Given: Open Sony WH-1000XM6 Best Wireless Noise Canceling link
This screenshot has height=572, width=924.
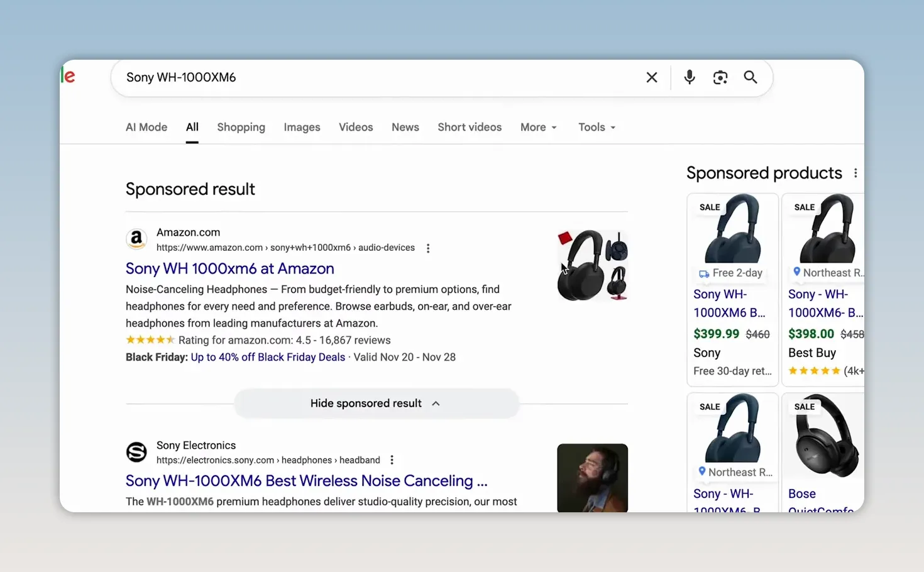Looking at the screenshot, I should (x=307, y=481).
